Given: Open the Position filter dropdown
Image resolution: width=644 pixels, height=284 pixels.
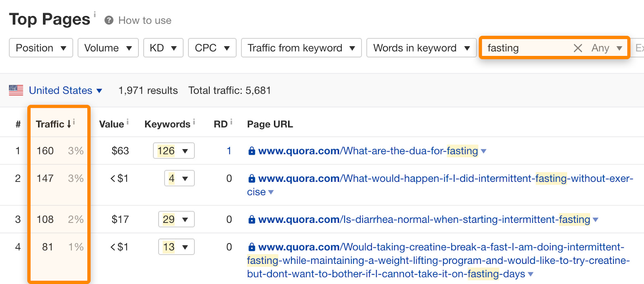Looking at the screenshot, I should (41, 48).
